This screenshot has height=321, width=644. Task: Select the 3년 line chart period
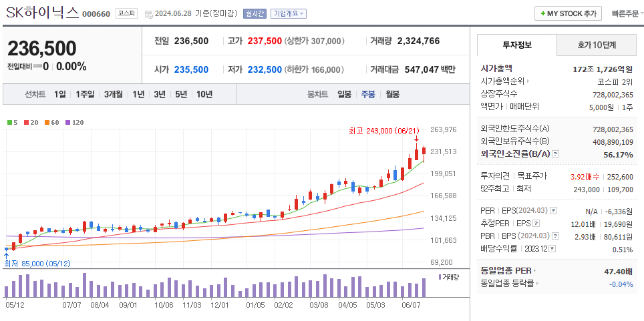(x=160, y=94)
